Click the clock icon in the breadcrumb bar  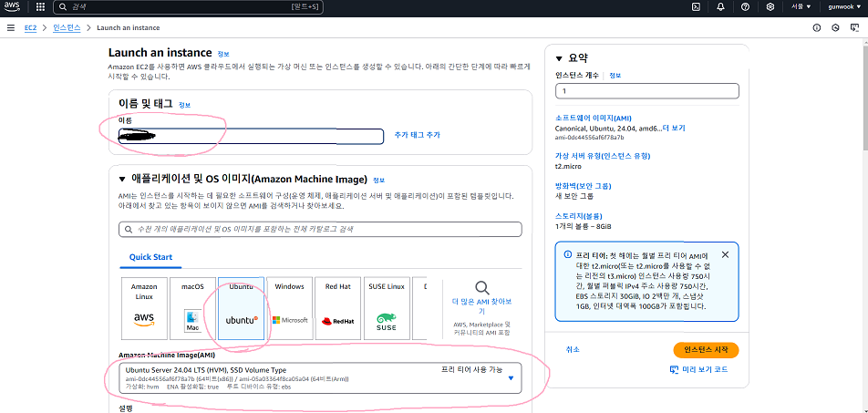[x=835, y=27]
